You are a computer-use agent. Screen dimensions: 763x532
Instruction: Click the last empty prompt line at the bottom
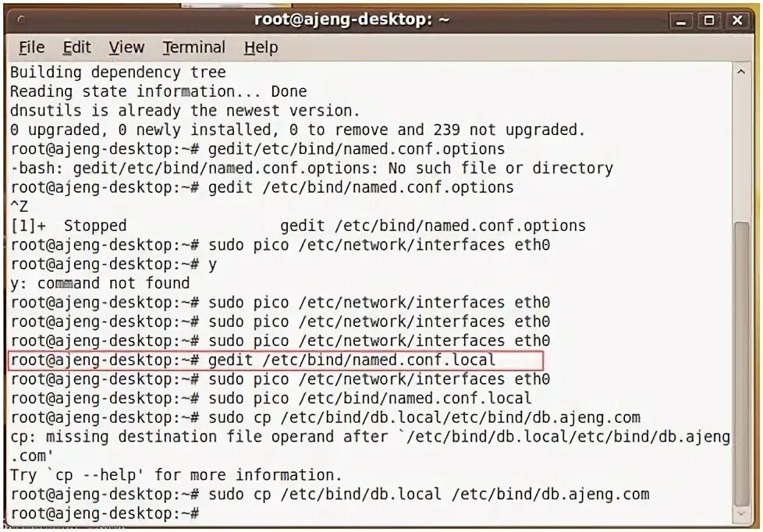105,513
